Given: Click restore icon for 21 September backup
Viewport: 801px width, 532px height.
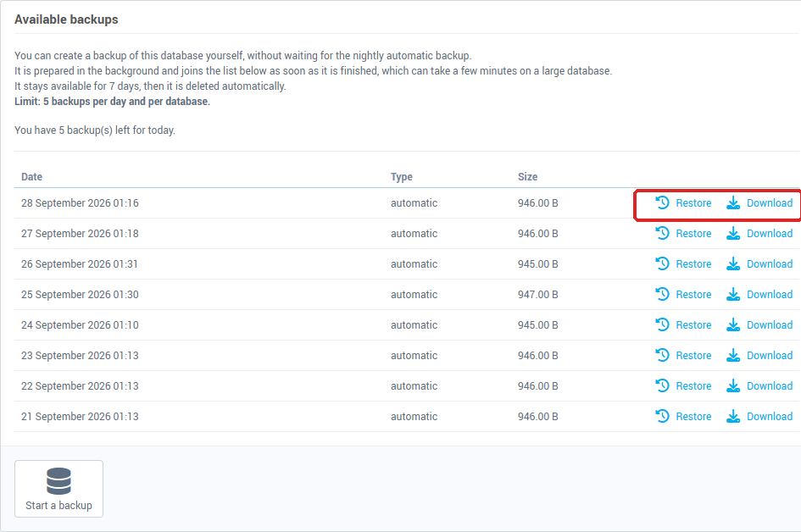Looking at the screenshot, I should click(x=663, y=416).
